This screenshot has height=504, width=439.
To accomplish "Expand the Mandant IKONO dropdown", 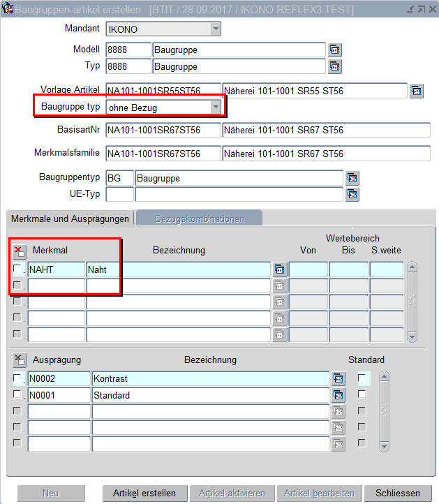I will pyautogui.click(x=216, y=29).
